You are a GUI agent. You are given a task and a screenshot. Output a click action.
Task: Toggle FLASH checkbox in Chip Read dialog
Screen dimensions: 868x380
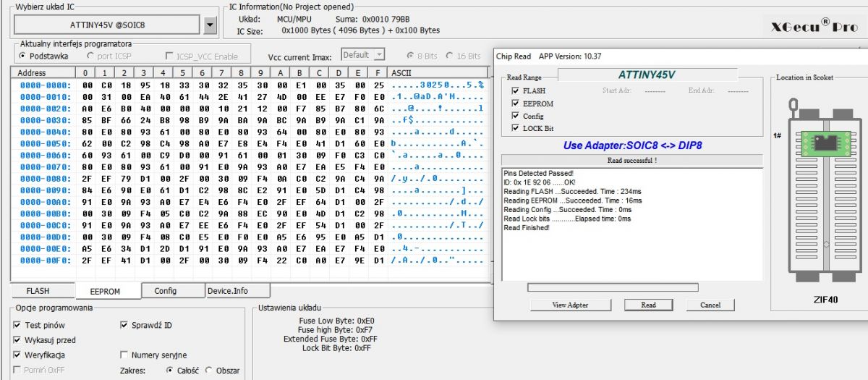515,91
